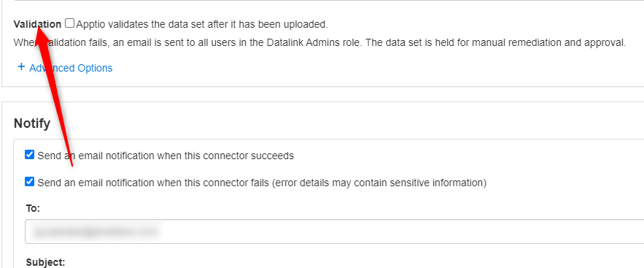The image size is (644, 268).
Task: Click into the To email field
Action: [x=334, y=231]
